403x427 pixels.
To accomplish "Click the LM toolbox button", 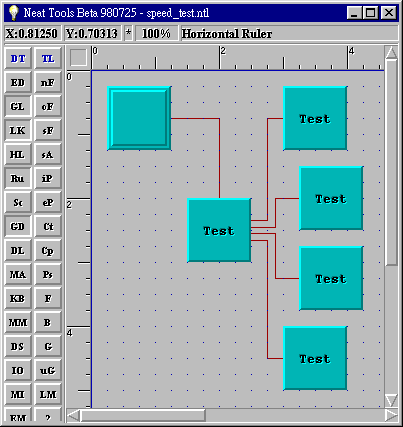I will click(x=48, y=395).
